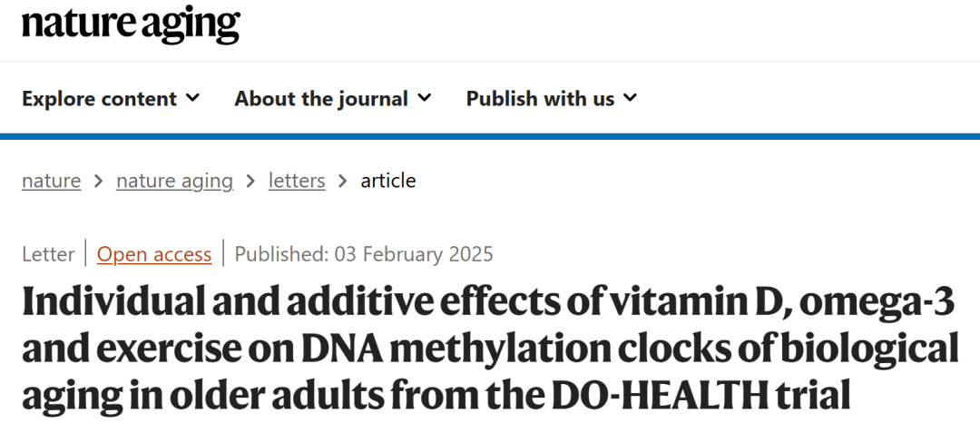Click the Open access link
980x433 pixels.
click(x=154, y=254)
